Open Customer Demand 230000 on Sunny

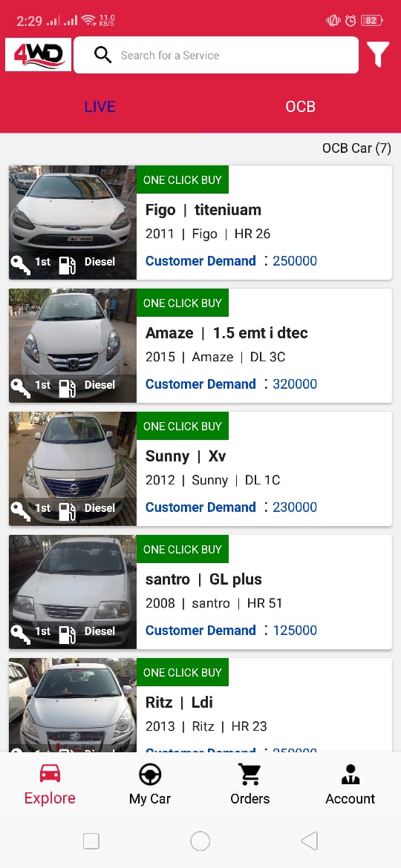click(231, 507)
